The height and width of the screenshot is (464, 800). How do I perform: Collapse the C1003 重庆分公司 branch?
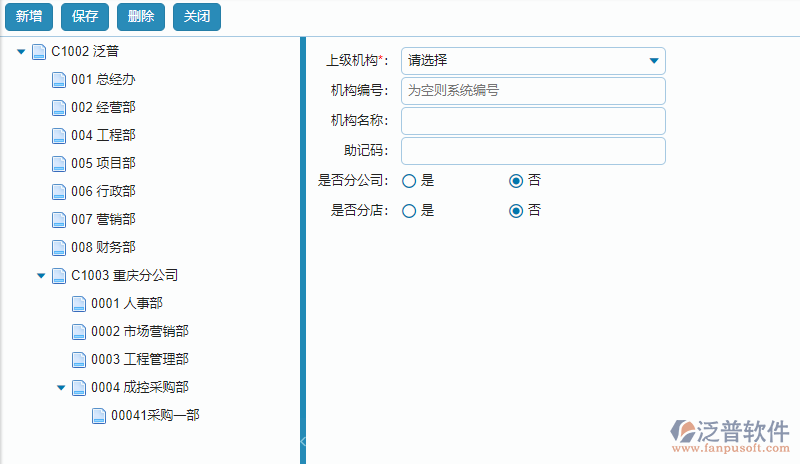pos(41,275)
